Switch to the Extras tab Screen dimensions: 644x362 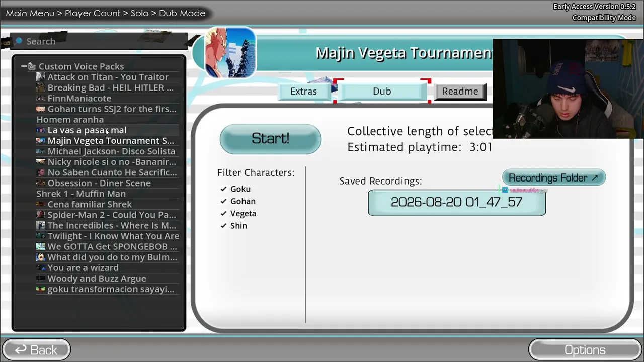(303, 91)
